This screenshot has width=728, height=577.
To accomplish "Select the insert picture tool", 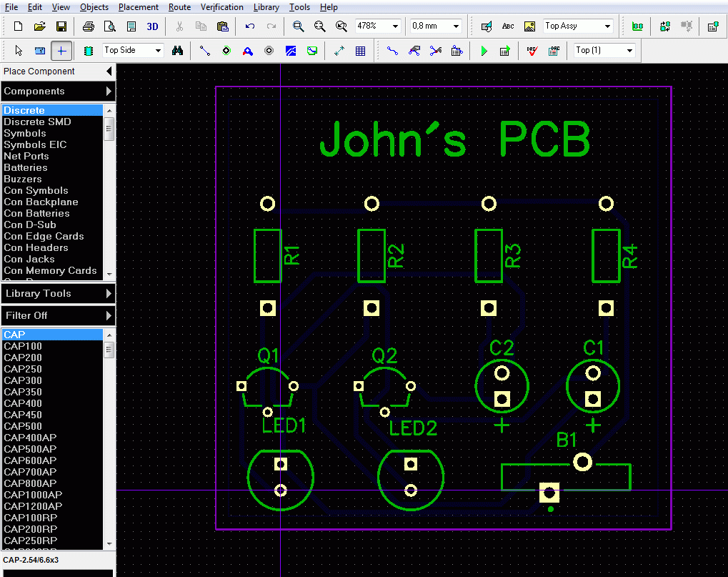I will tap(529, 26).
